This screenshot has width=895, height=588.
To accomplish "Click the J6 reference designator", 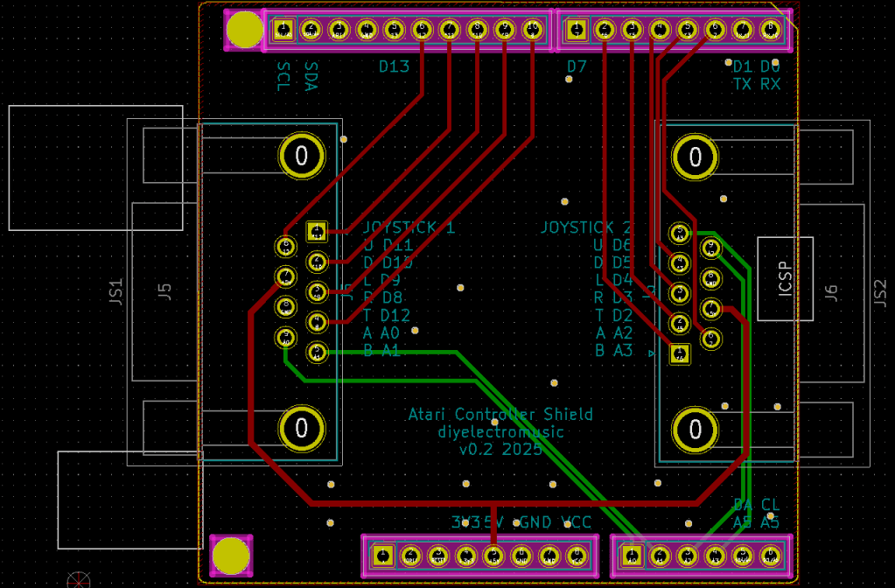I will (831, 293).
